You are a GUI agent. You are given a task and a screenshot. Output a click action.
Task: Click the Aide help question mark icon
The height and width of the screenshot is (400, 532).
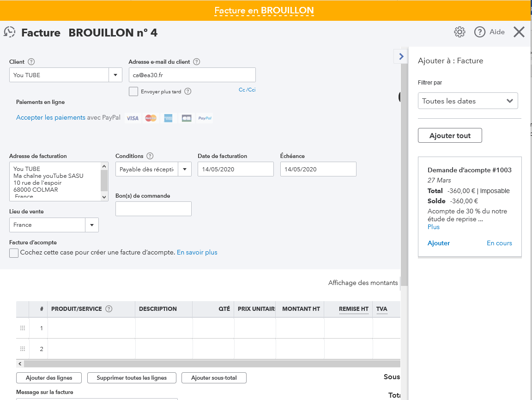480,32
